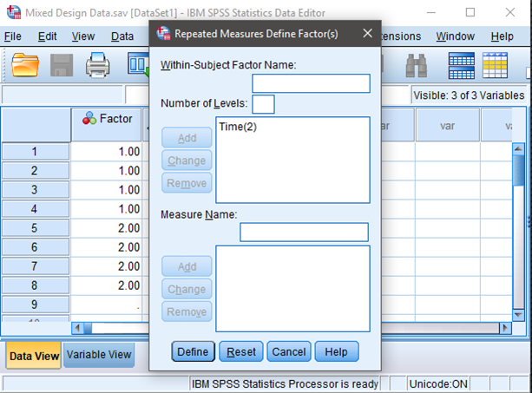Click the horizontal scroll left arrow
Image resolution: width=532 pixels, height=393 pixels.
tap(78, 328)
